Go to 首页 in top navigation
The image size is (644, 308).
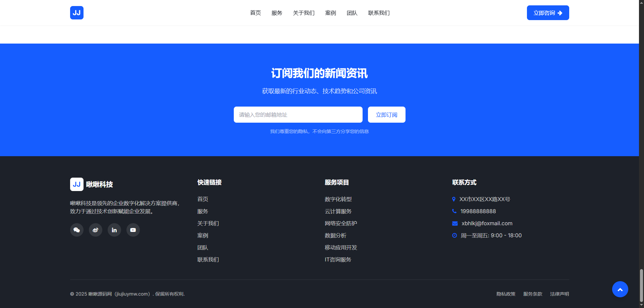[256, 13]
